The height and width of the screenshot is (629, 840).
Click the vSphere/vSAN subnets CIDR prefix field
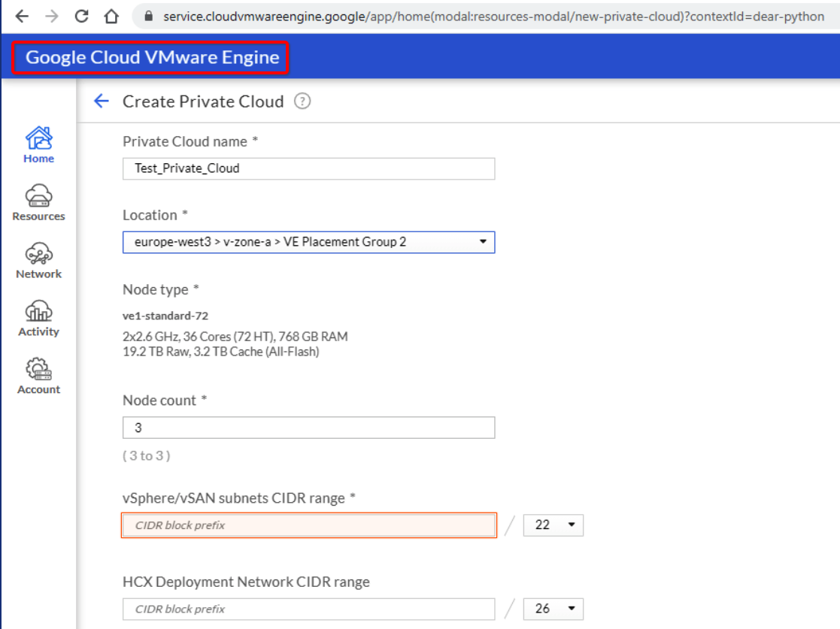pos(308,525)
